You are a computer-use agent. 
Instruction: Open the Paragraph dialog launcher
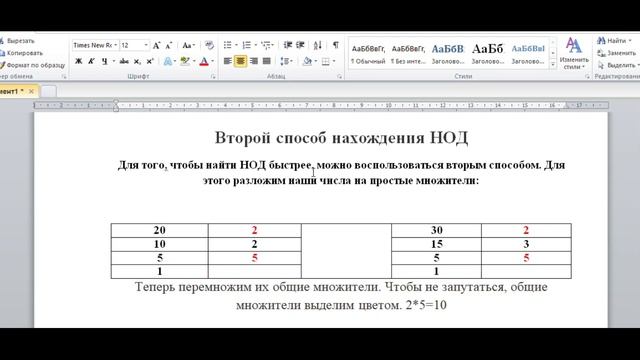coord(340,76)
